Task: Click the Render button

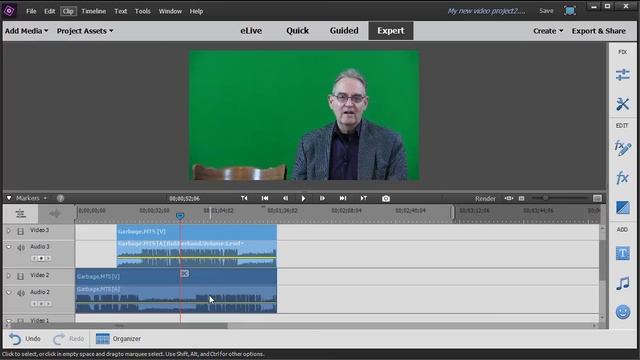Action: tap(485, 198)
